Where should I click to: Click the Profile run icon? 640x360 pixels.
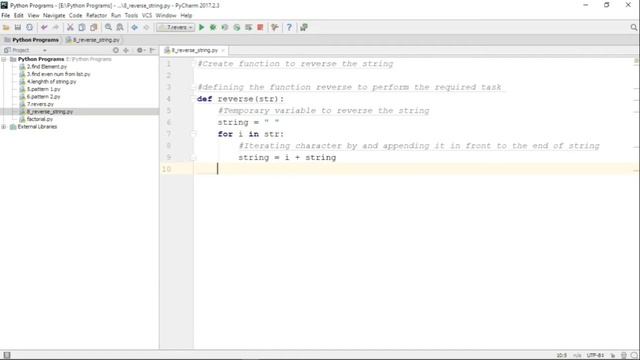[237, 27]
